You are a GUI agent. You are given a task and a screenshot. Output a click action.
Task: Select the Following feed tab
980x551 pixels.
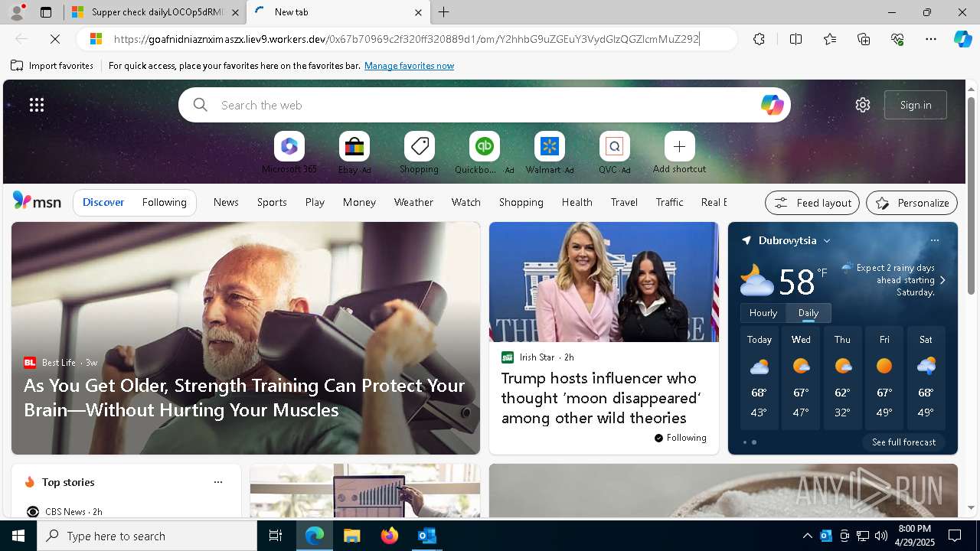coord(164,202)
